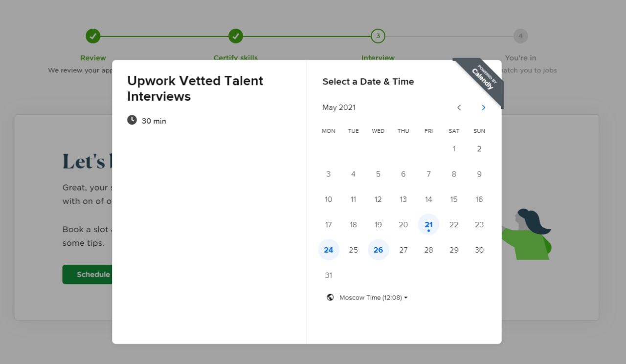
Task: Click date 3 in calendar
Action: click(x=329, y=174)
